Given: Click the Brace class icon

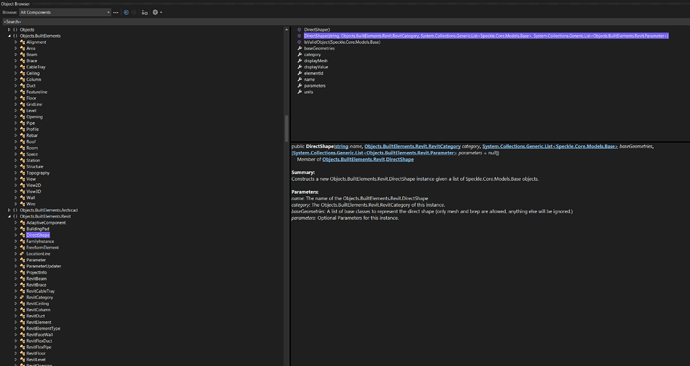Looking at the screenshot, I should click(22, 61).
